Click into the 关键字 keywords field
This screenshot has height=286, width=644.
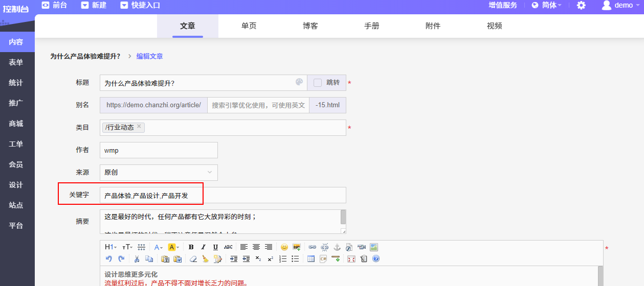click(x=223, y=195)
